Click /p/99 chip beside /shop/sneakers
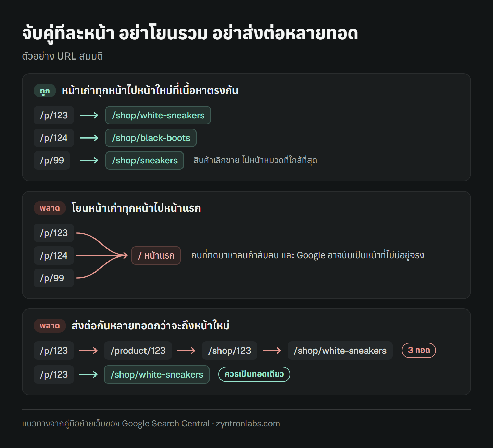The image size is (493, 448). [52, 160]
